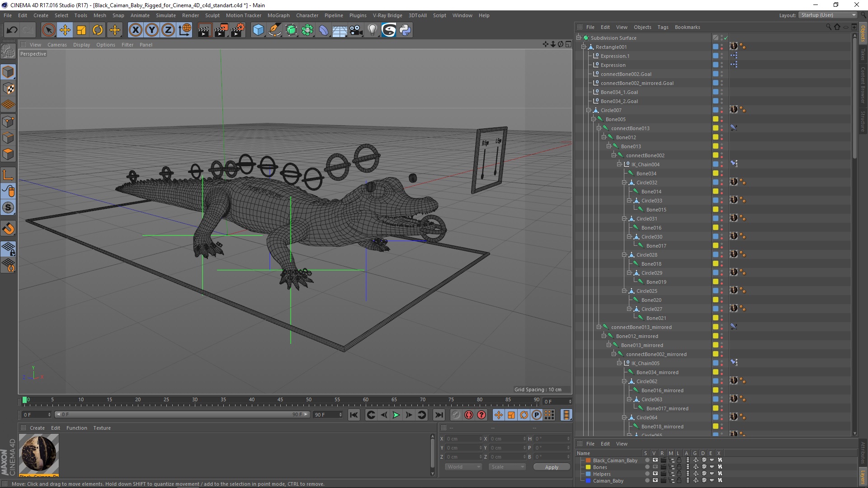
Task: Open the Scale mode dropdown
Action: click(x=507, y=467)
